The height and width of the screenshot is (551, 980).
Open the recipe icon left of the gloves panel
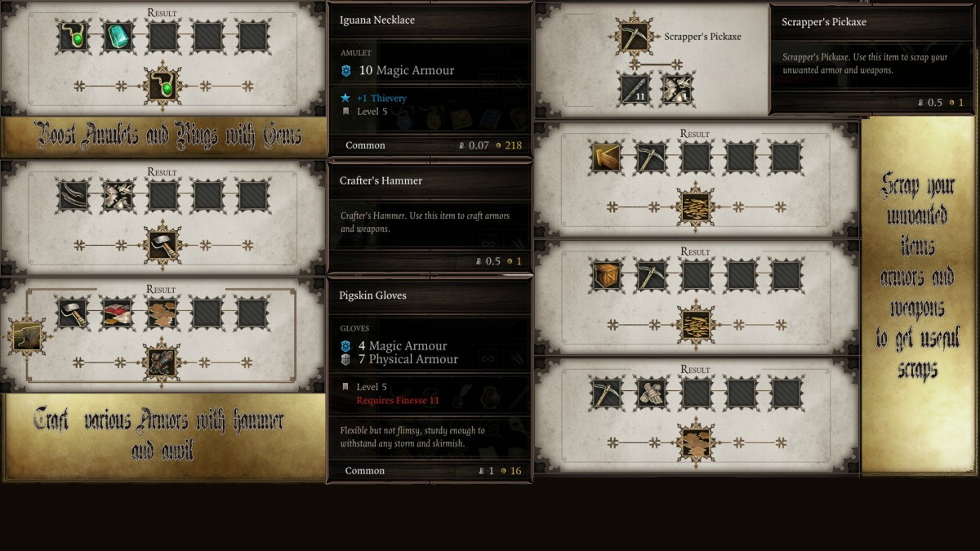click(26, 336)
